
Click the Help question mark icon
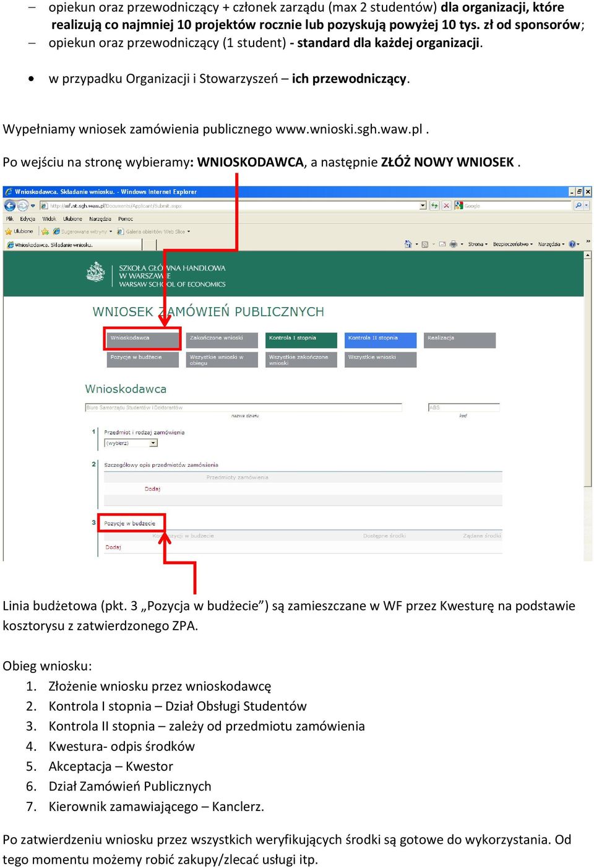[x=572, y=244]
